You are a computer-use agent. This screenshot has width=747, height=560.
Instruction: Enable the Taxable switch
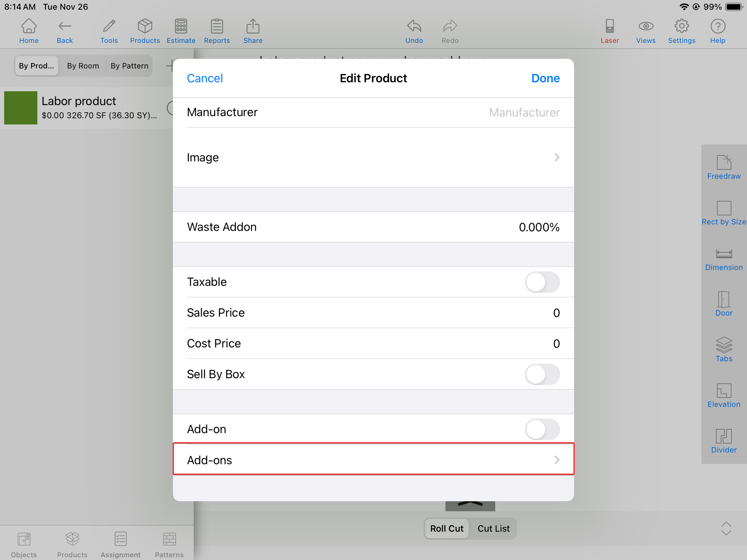(542, 282)
